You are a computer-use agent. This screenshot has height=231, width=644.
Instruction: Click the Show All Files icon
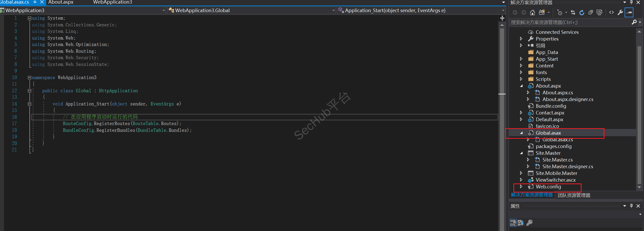599,12
